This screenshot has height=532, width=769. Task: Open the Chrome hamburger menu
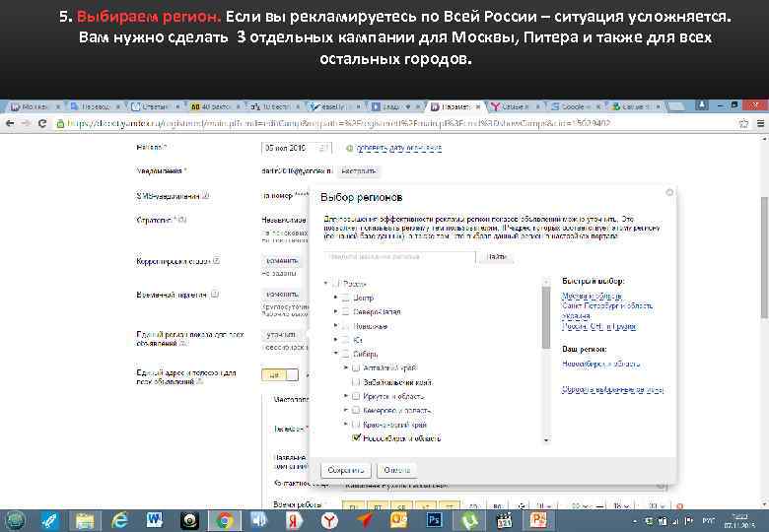[x=761, y=123]
